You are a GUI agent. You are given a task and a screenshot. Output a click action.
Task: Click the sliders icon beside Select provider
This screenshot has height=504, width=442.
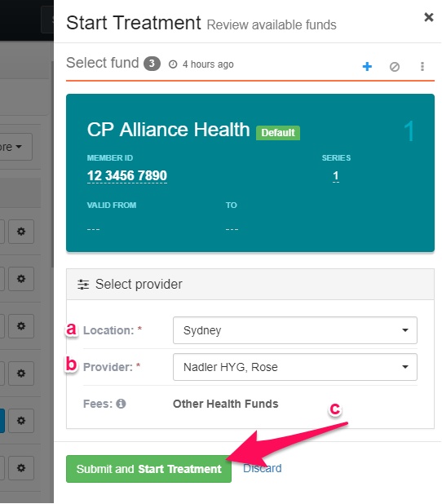coord(83,285)
